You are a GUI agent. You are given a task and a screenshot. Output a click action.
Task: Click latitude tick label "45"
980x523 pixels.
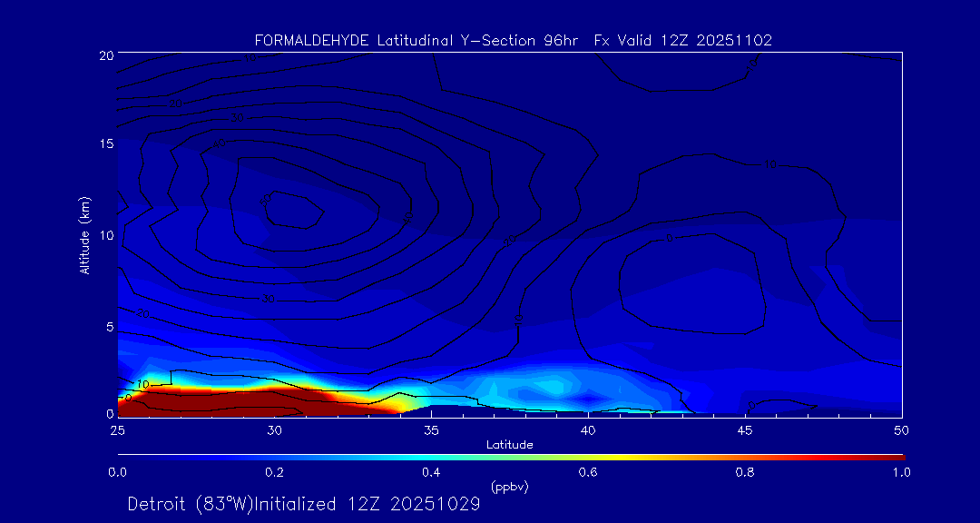[745, 430]
